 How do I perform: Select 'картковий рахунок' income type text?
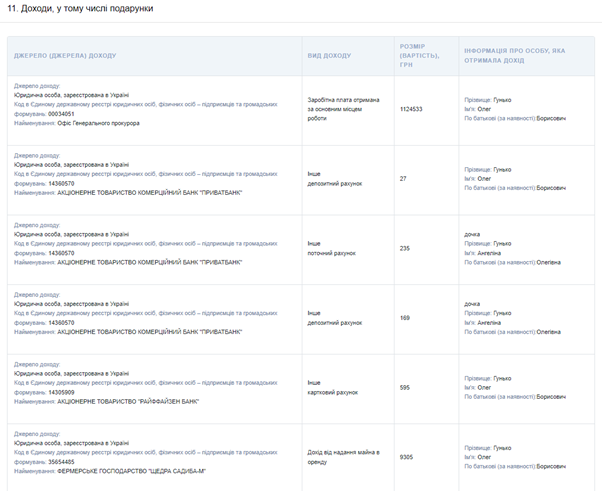click(x=332, y=393)
